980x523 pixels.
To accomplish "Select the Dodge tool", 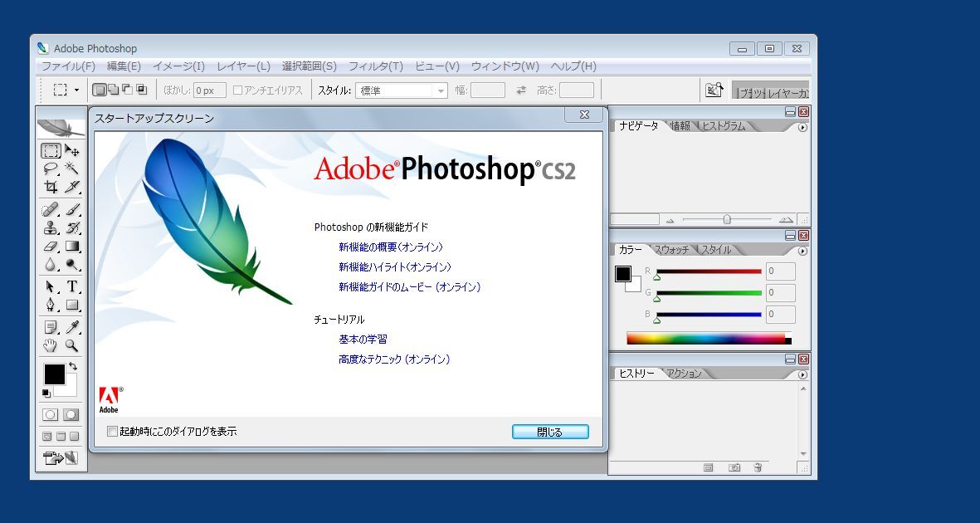I will (72, 265).
